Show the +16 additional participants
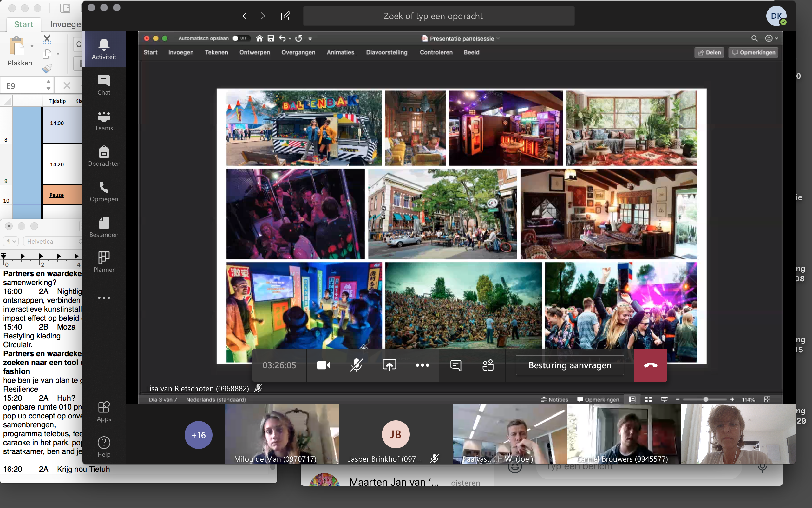 click(x=198, y=435)
